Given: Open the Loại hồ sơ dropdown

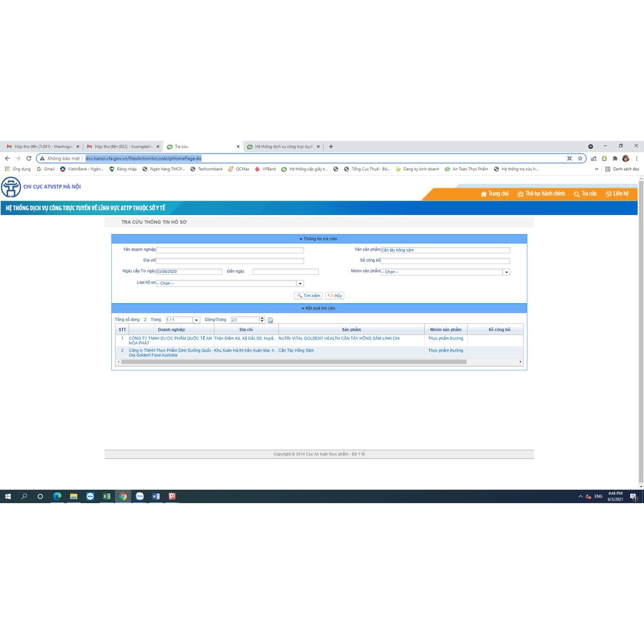Looking at the screenshot, I should click(300, 284).
